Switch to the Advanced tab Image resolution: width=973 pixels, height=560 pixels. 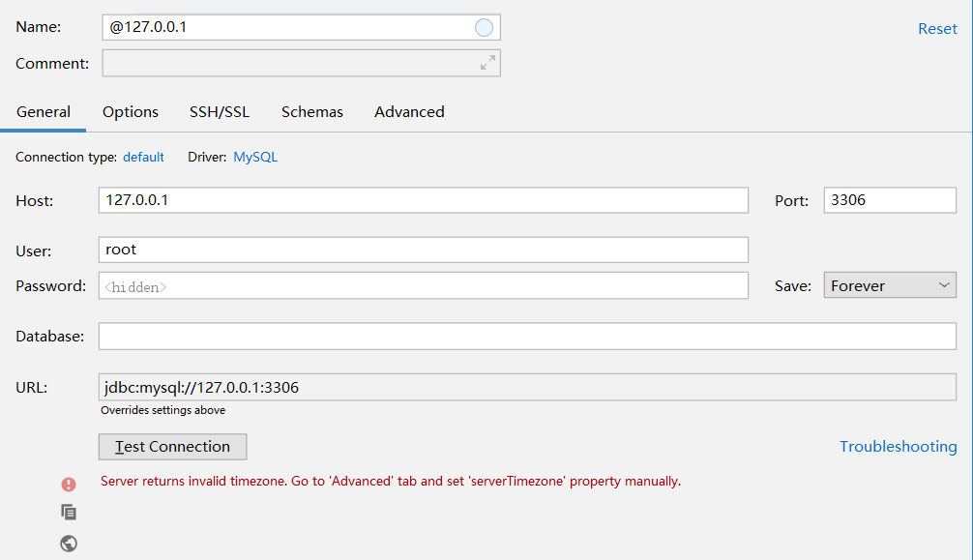(x=408, y=111)
